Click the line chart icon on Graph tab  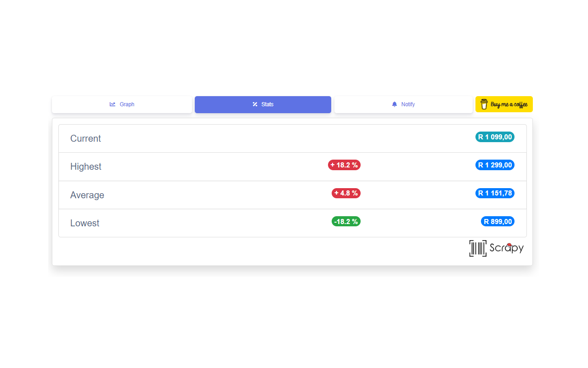pyautogui.click(x=113, y=104)
